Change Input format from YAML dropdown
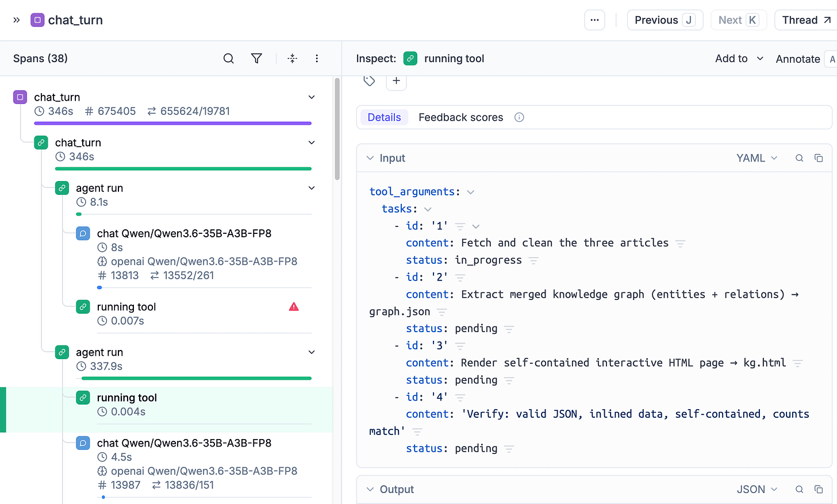Screen dimensions: 837x504 pyautogui.click(x=757, y=158)
